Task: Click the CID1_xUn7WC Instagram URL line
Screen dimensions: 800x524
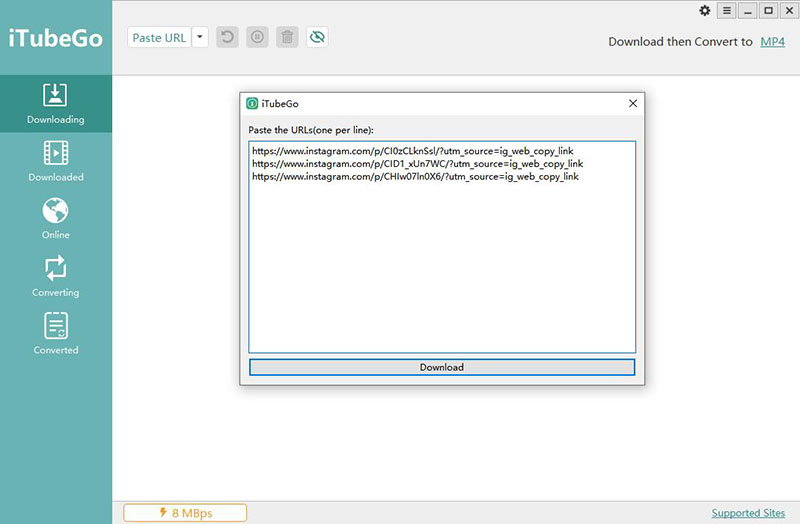Action: [417, 164]
